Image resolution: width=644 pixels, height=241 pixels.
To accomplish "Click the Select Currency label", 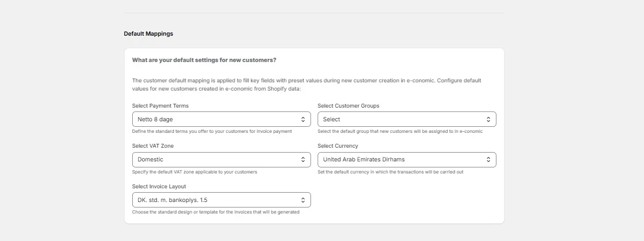I will 337,145.
